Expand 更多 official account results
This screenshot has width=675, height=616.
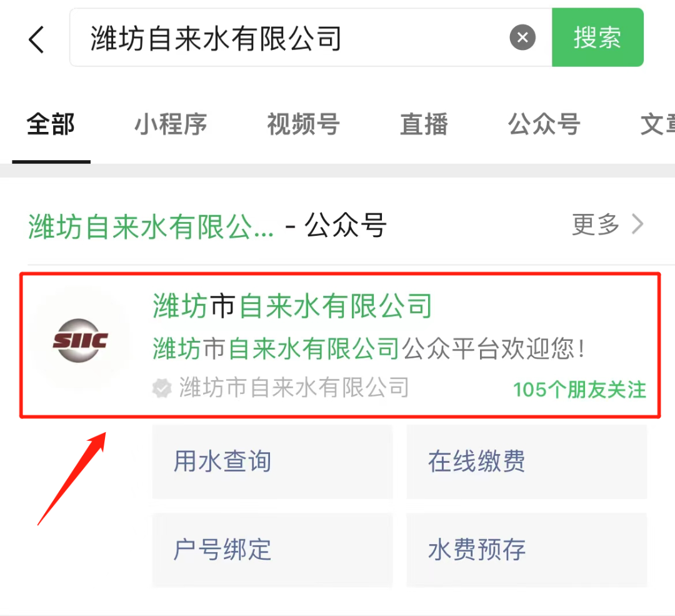coord(596,225)
